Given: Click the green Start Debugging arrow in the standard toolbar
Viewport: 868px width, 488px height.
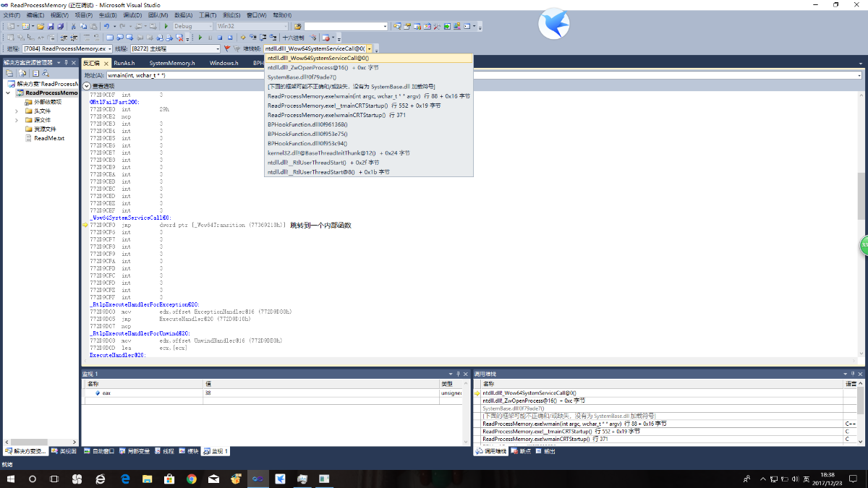Looking at the screenshot, I should (x=166, y=26).
